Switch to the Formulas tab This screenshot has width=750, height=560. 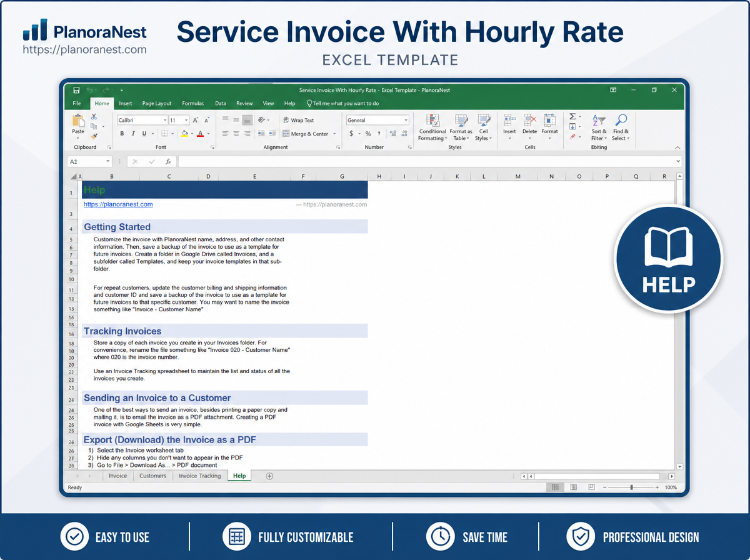point(193,103)
